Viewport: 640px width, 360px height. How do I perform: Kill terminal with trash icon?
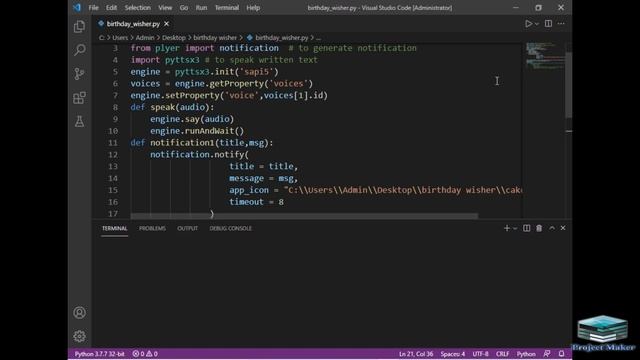pyautogui.click(x=539, y=228)
